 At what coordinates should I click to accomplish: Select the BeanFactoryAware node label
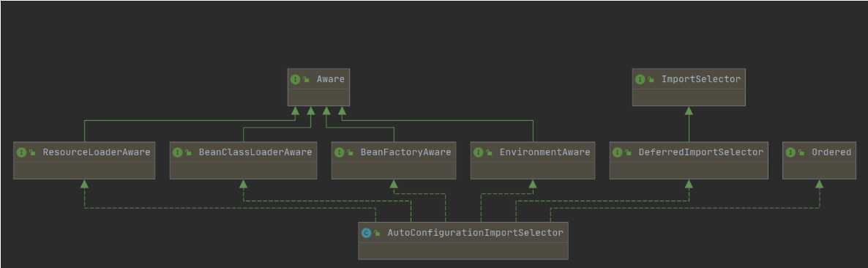[x=405, y=152]
